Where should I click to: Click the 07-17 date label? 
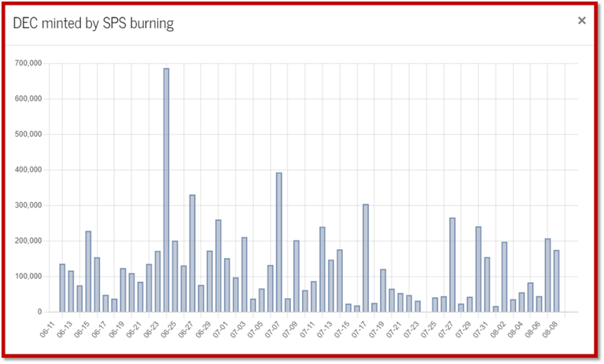359,329
